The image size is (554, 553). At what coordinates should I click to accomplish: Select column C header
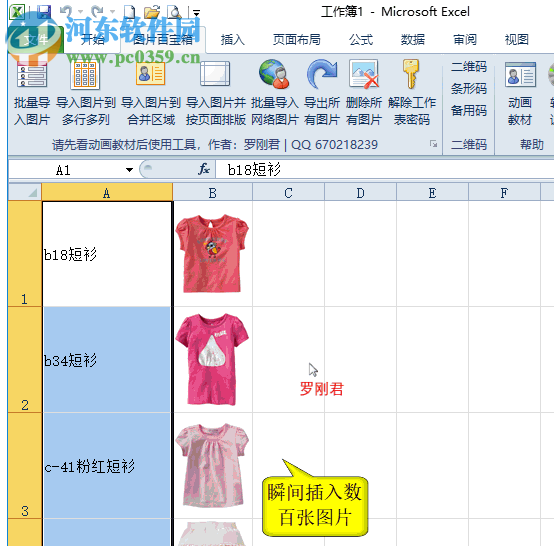pyautogui.click(x=288, y=193)
